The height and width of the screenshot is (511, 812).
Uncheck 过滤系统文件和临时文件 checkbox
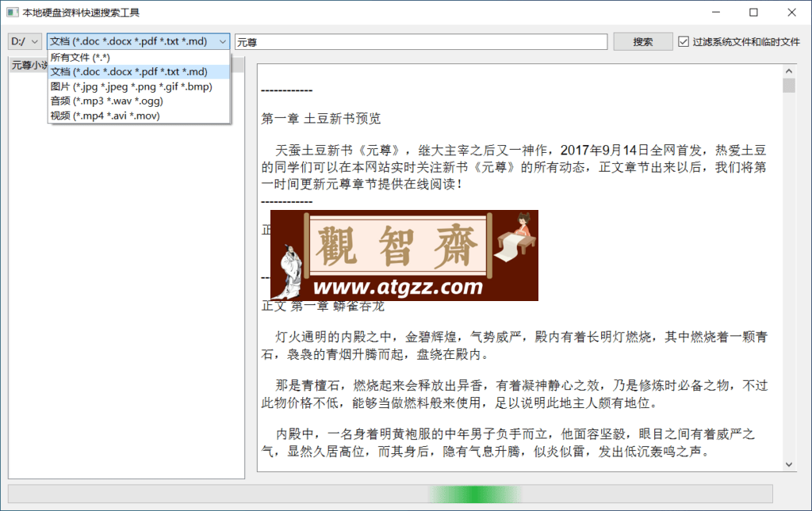pos(684,42)
